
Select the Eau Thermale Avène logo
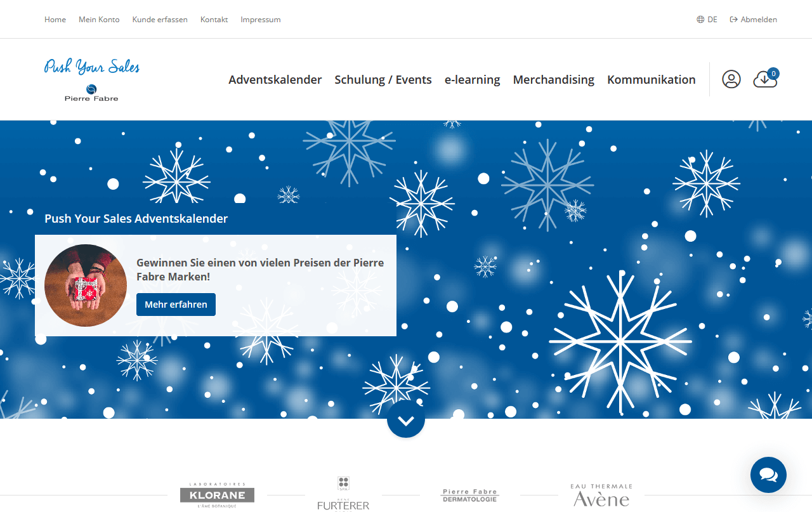[x=601, y=495]
